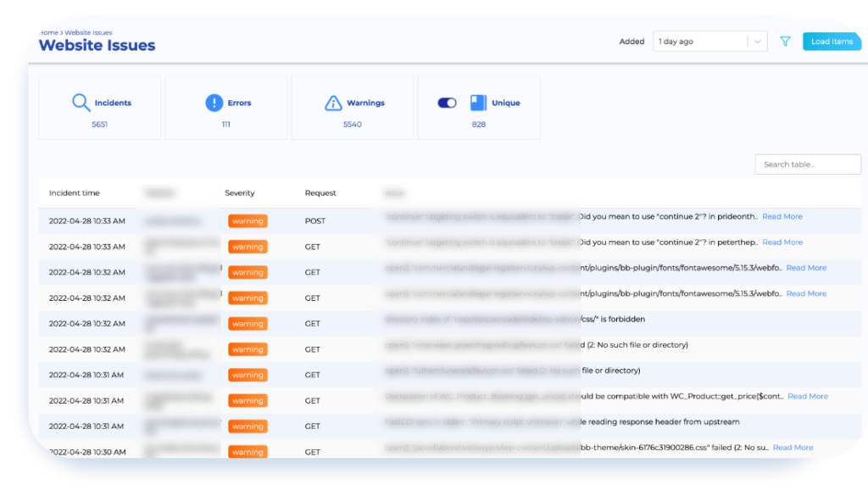
Task: Click the Severity column header
Action: (x=240, y=192)
